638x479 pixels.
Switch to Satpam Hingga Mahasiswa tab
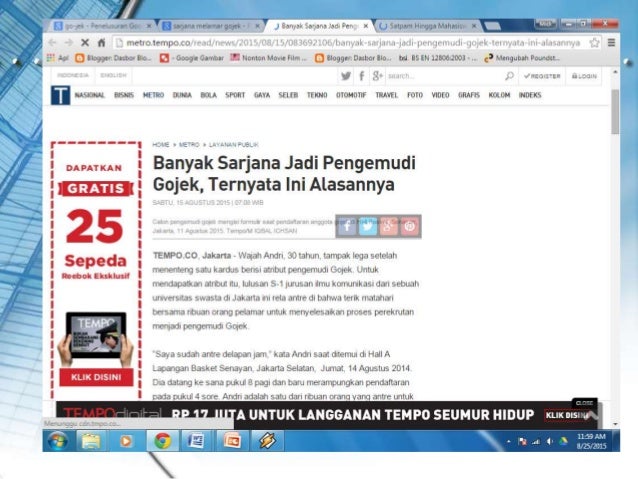(427, 26)
